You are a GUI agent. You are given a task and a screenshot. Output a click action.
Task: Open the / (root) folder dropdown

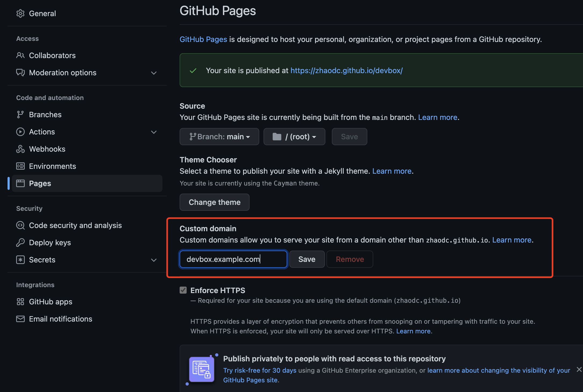coord(294,137)
